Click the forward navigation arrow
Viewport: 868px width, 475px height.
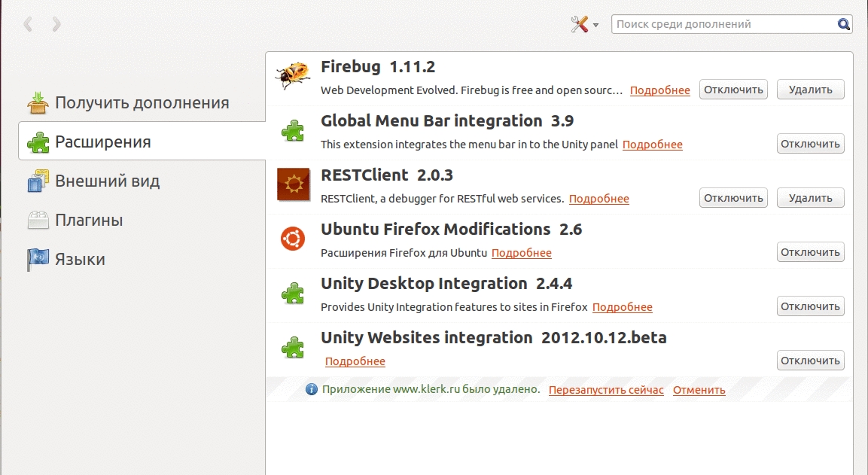[56, 24]
